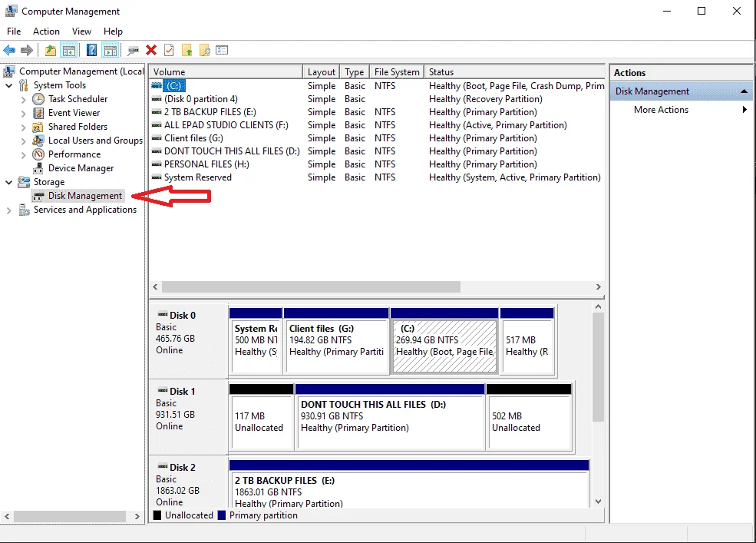Click volume list horizontal scrollbar right arrow

[599, 286]
